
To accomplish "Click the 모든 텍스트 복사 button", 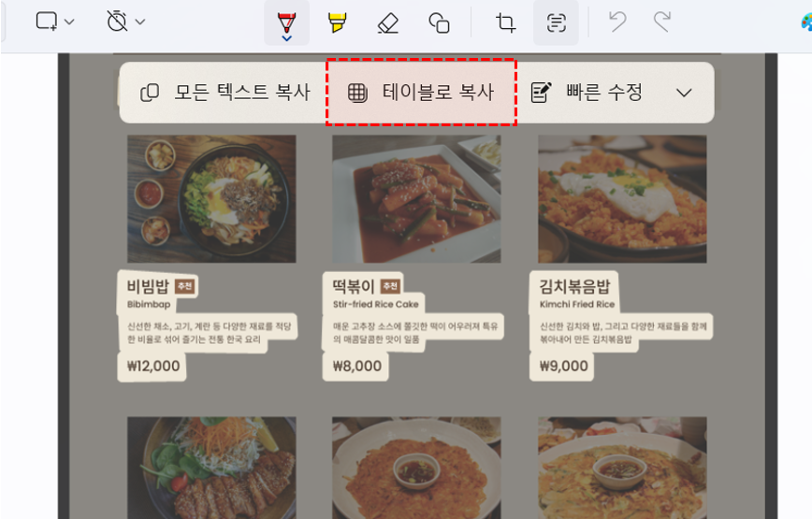I will point(225,93).
